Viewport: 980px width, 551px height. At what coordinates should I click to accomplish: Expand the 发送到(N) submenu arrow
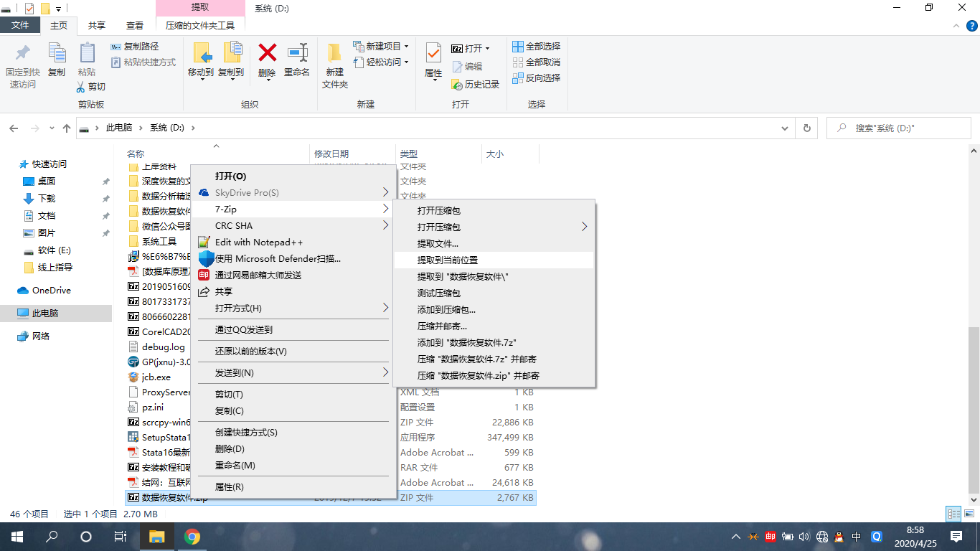pyautogui.click(x=386, y=372)
